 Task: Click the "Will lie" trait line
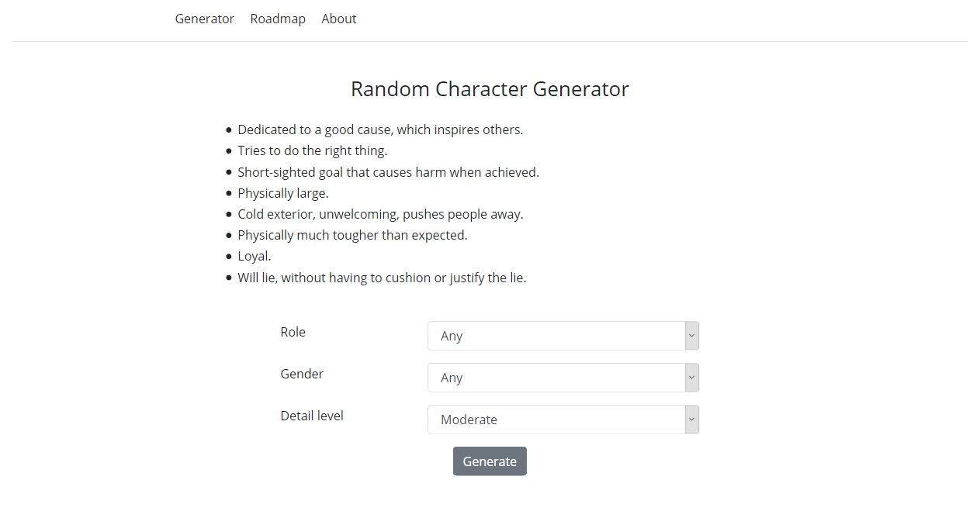(382, 278)
